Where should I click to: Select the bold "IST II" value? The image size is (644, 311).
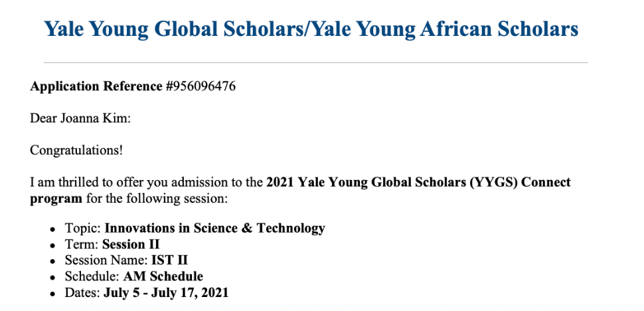169,260
